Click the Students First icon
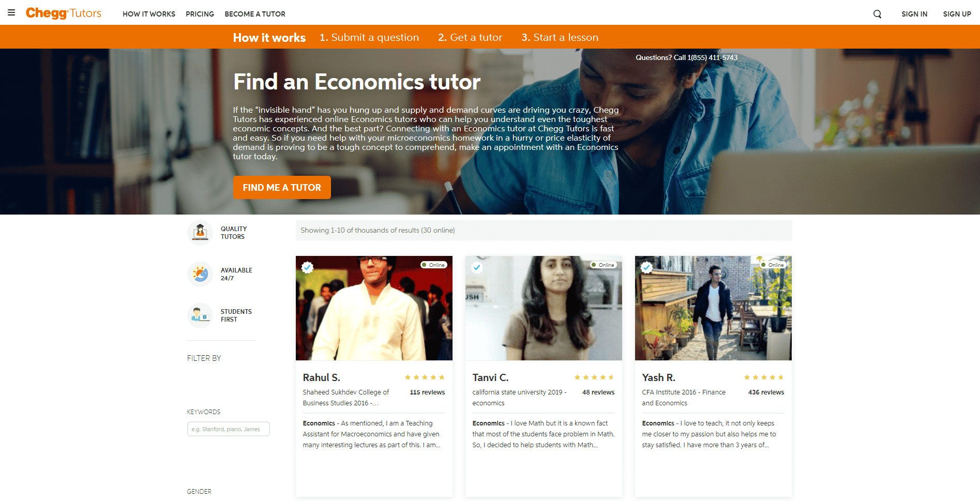Viewport: 980px width, 501px height. pos(200,315)
